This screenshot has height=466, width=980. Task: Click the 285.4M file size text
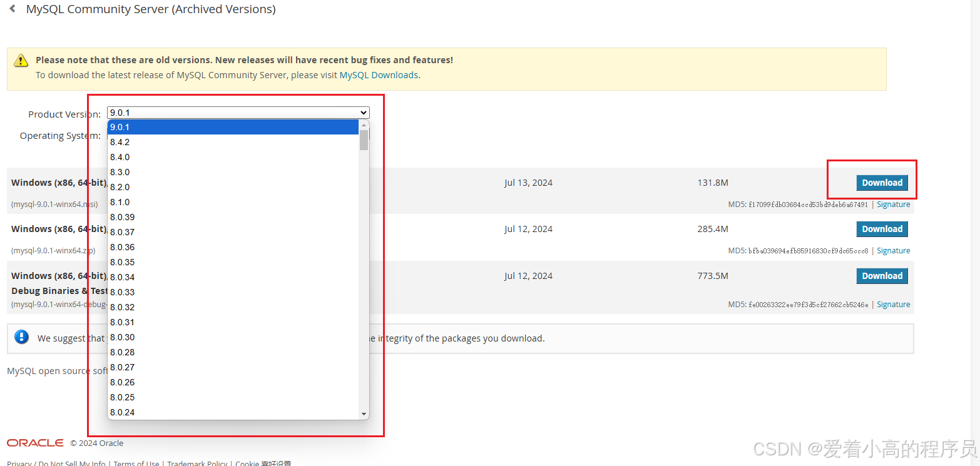tap(713, 229)
